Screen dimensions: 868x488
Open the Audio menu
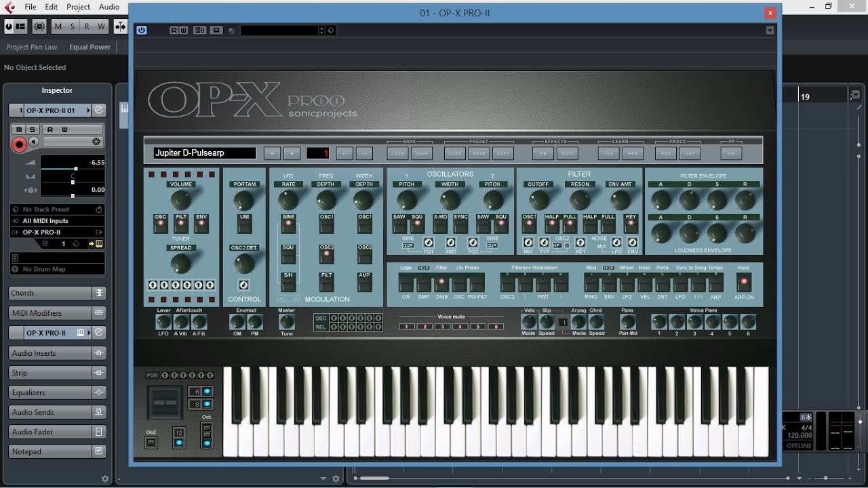click(109, 7)
